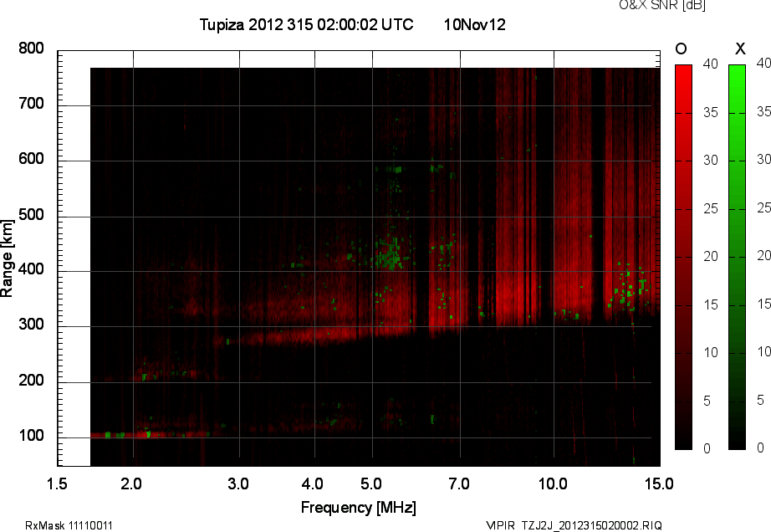Screen dimensions: 771x532
Task: Click the 1.5 frequency tick label
Action: [x=57, y=483]
